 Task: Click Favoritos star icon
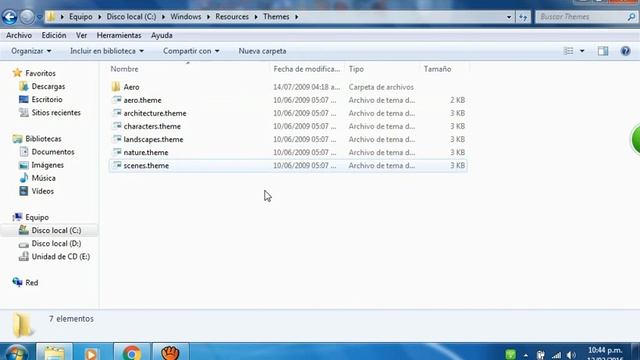(x=17, y=73)
